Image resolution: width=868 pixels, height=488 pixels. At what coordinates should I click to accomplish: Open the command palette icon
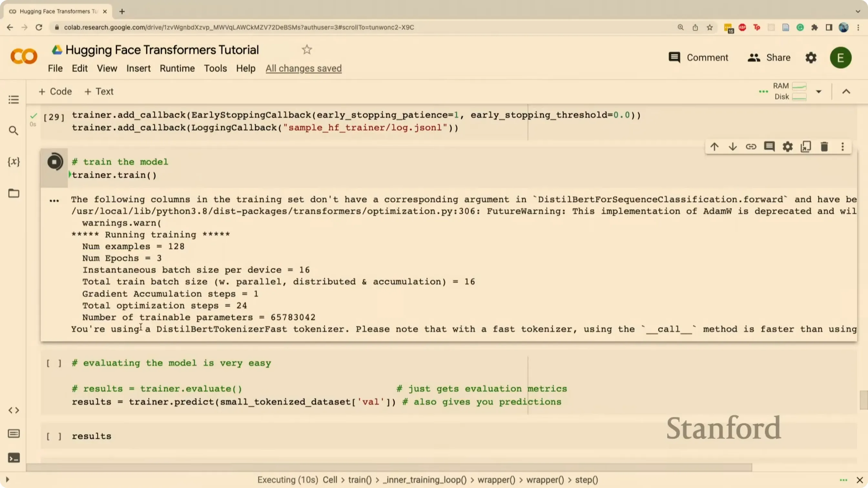coord(14,433)
